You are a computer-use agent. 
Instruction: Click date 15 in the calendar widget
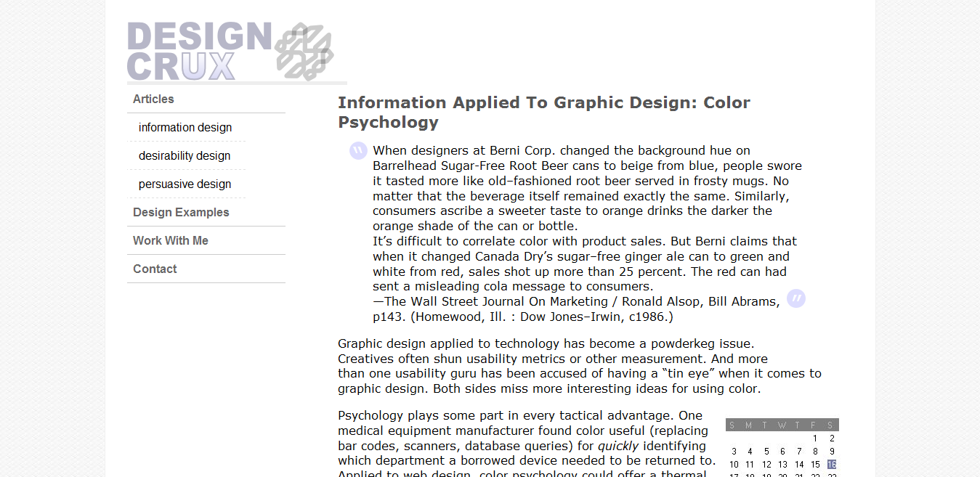[x=815, y=464]
